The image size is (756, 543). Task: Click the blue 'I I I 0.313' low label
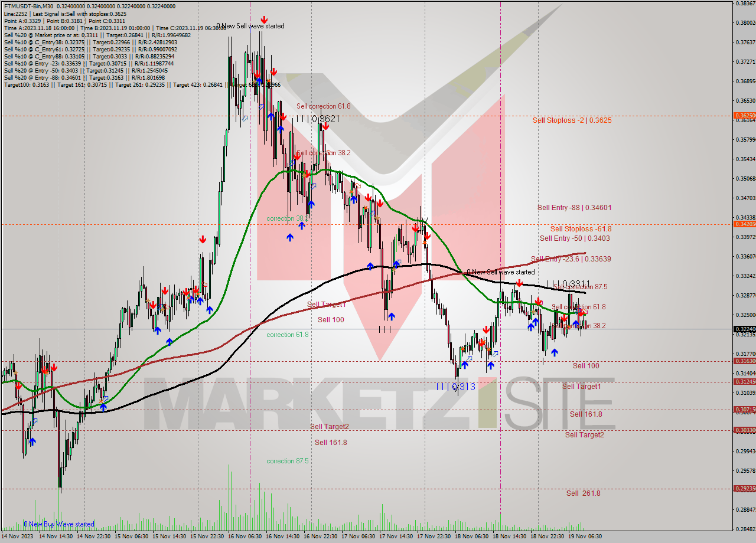point(455,387)
